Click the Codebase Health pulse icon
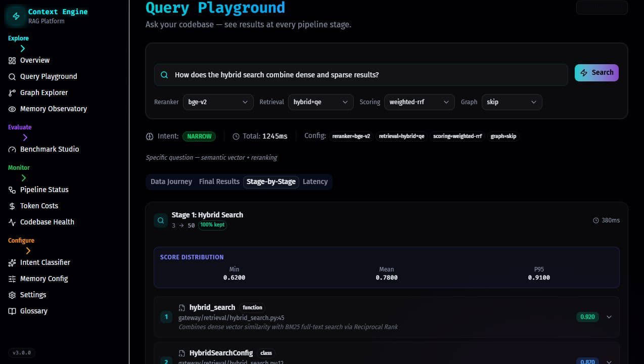644x364 pixels. [x=12, y=222]
